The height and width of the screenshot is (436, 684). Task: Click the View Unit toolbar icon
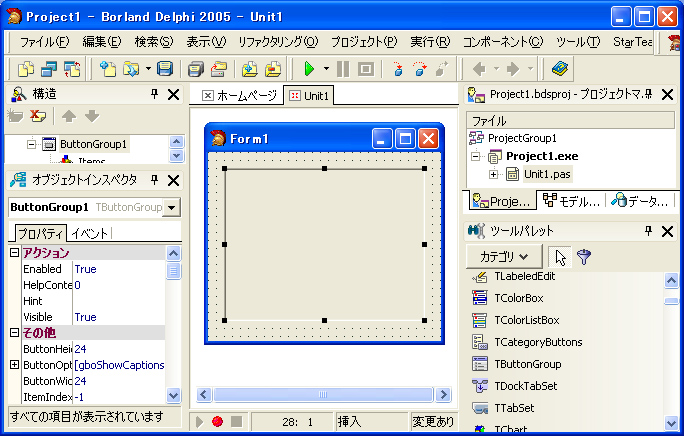tap(49, 69)
